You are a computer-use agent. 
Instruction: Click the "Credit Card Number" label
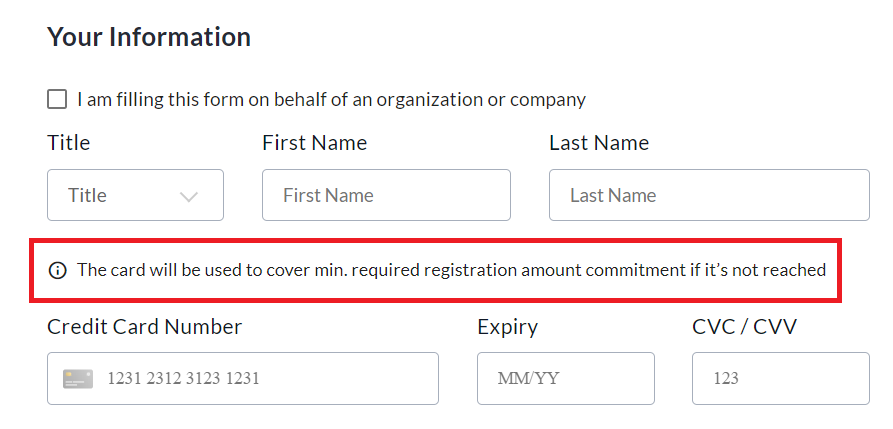tap(144, 326)
